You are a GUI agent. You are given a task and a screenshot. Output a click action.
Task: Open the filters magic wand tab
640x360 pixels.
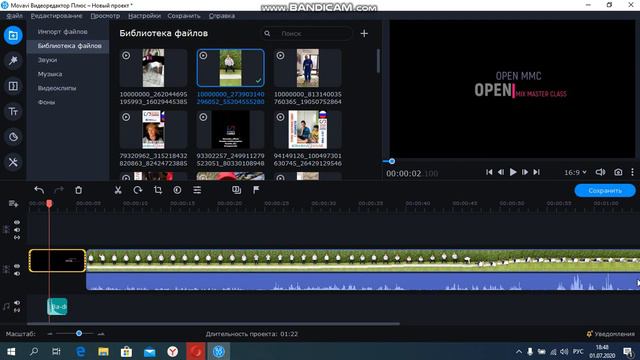tap(13, 60)
